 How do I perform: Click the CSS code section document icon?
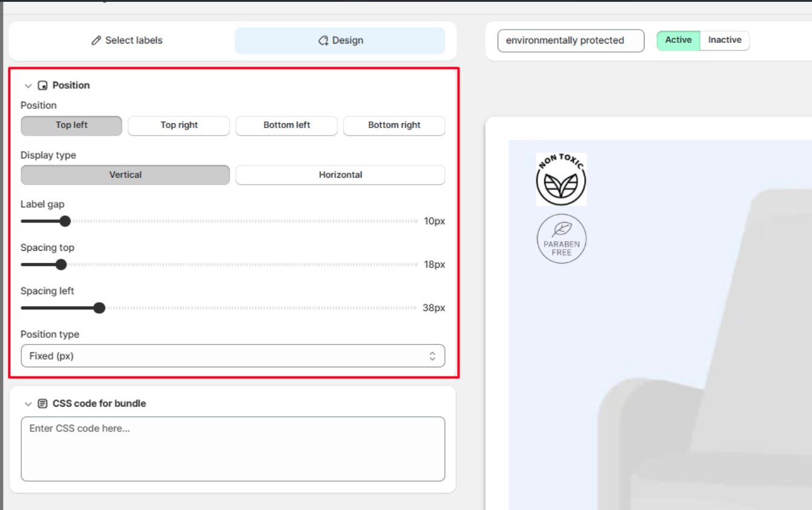(x=42, y=404)
